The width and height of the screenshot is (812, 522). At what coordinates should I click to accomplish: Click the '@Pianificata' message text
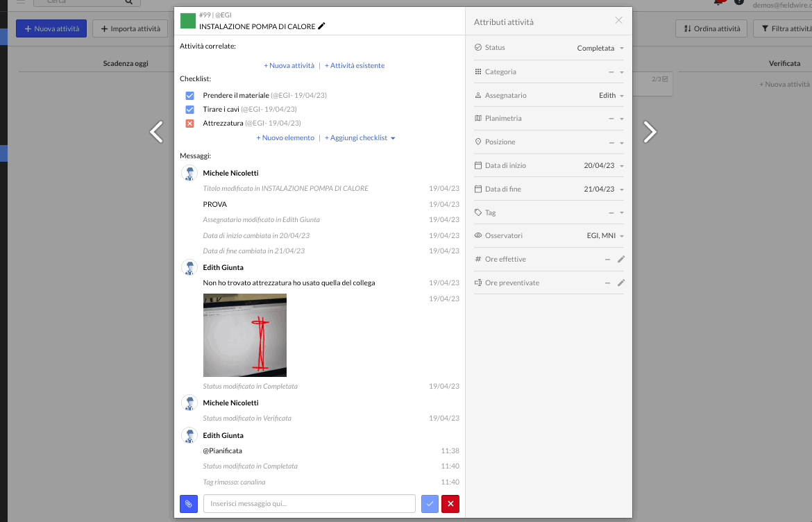223,451
